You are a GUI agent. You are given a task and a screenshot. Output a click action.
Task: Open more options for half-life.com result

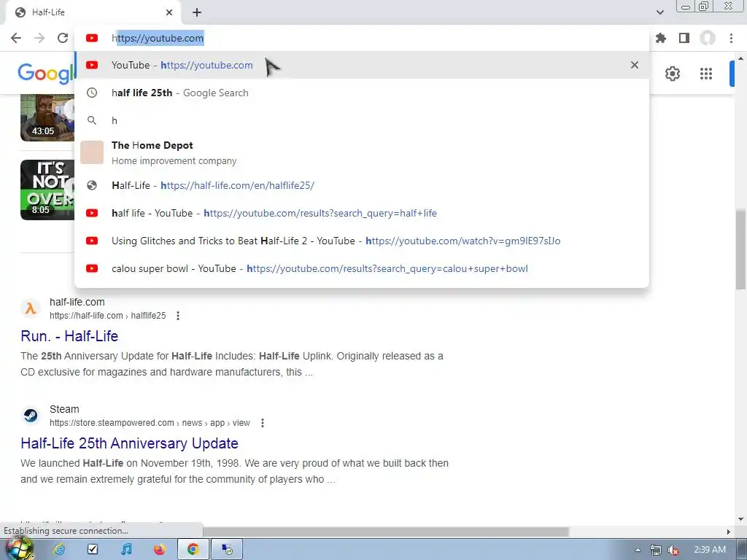pos(178,316)
